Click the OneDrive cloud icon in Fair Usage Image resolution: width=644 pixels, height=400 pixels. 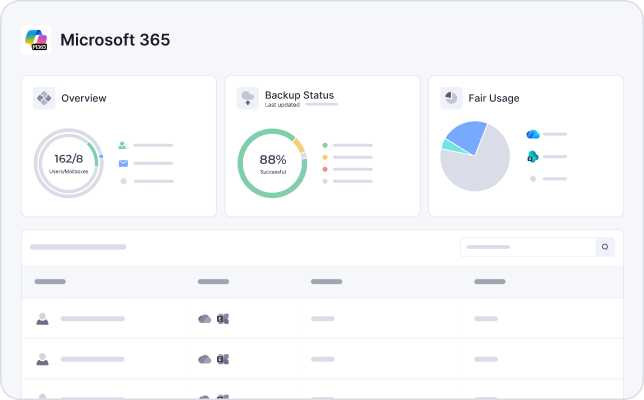pyautogui.click(x=533, y=134)
